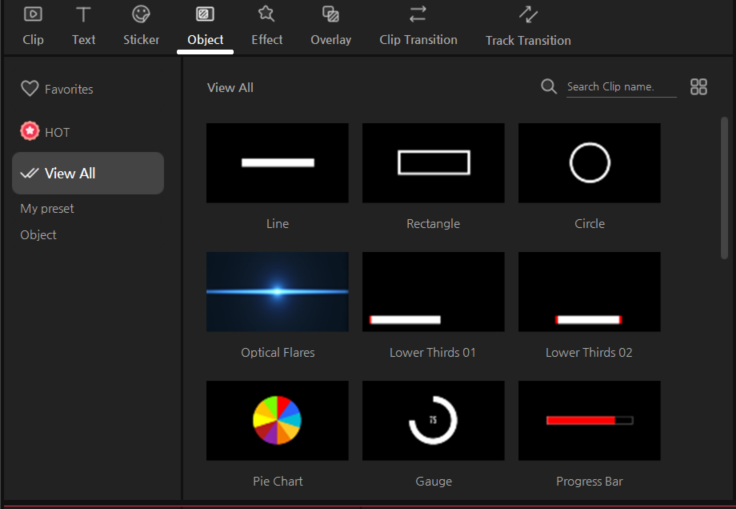Pick the Progress Bar object thumbnail
The width and height of the screenshot is (736, 509).
[589, 420]
